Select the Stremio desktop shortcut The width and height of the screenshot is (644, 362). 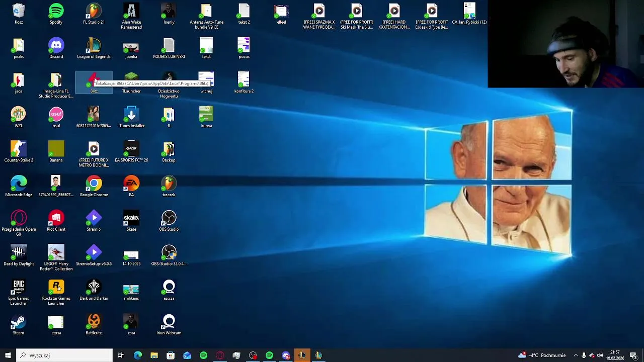pyautogui.click(x=94, y=221)
